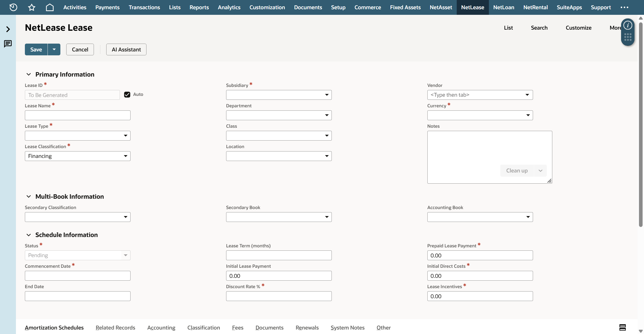This screenshot has height=334, width=644.
Task: Open the recent records history icon
Action: (13, 7)
